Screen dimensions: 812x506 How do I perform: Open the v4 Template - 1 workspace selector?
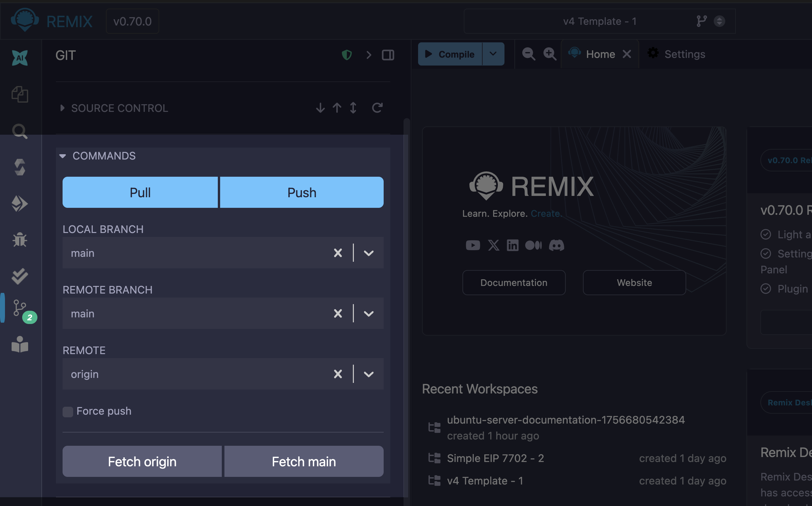coord(599,21)
